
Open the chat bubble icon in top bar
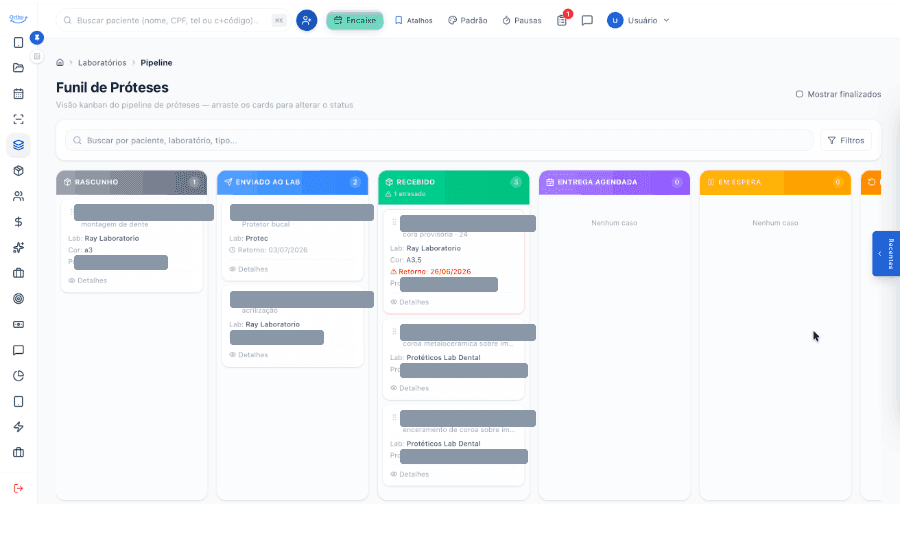(x=587, y=20)
